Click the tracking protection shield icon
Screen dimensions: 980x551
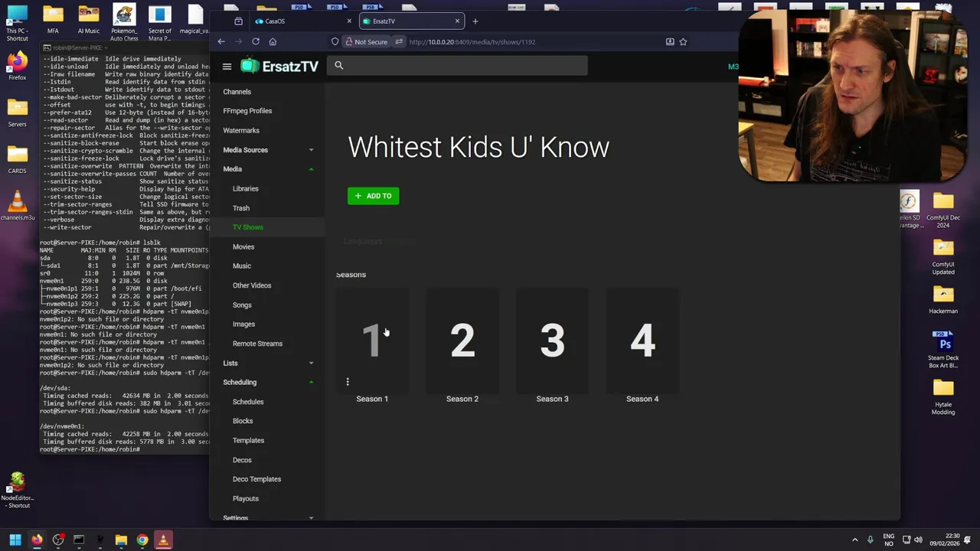point(335,41)
